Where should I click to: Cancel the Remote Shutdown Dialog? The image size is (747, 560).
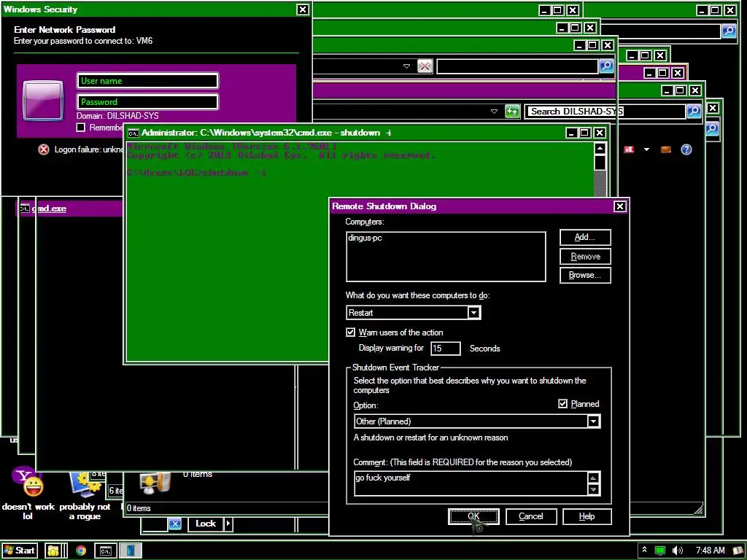[x=531, y=516]
